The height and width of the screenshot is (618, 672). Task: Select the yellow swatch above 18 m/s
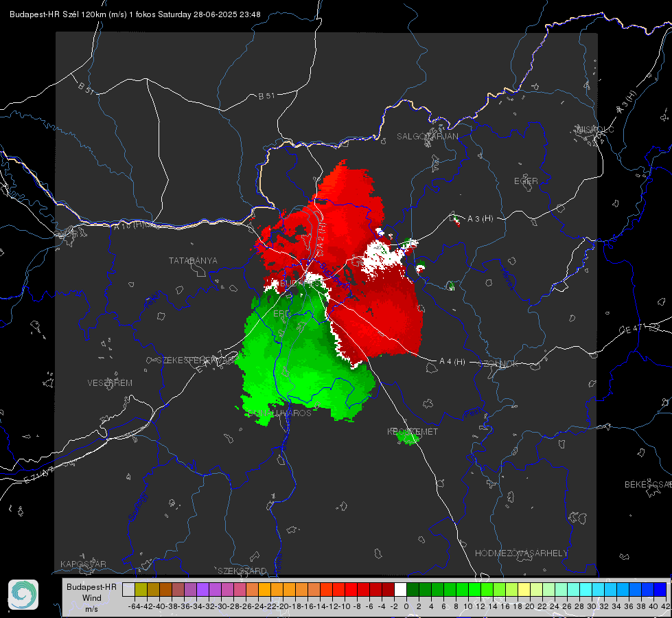tap(524, 589)
